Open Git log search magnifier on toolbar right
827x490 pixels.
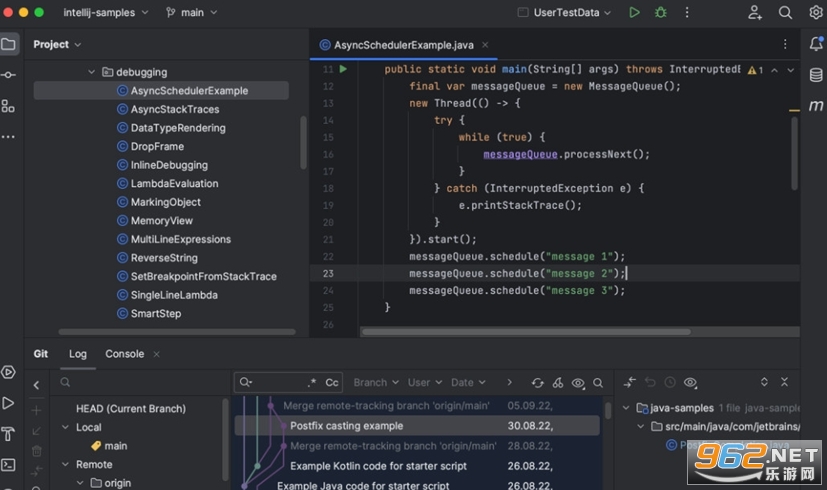598,383
